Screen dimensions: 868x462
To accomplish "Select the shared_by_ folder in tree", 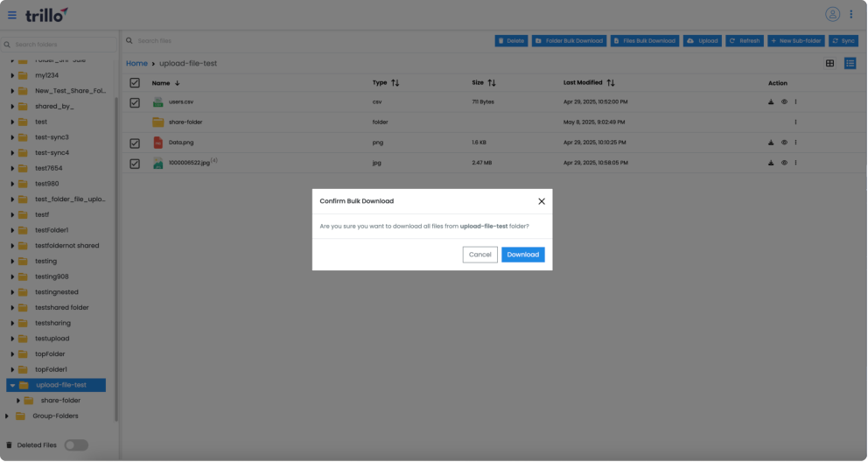I will (x=54, y=106).
